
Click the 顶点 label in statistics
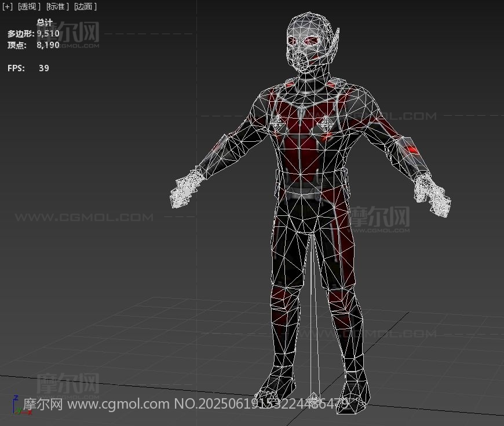[x=17, y=45]
